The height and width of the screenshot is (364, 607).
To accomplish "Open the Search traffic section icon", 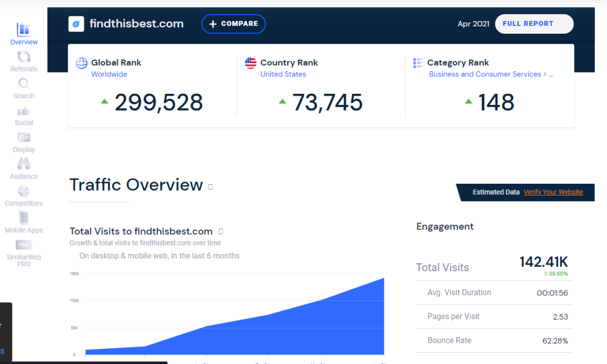I will pos(24,84).
